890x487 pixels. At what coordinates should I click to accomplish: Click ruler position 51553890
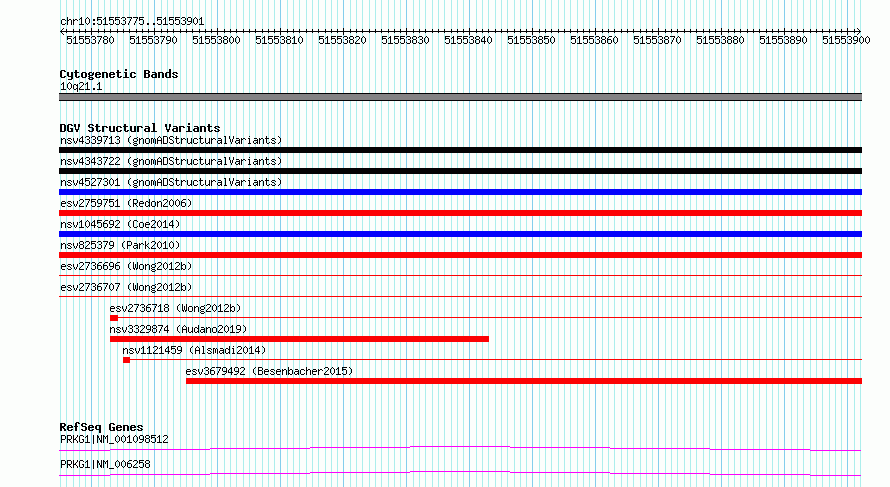(x=783, y=40)
